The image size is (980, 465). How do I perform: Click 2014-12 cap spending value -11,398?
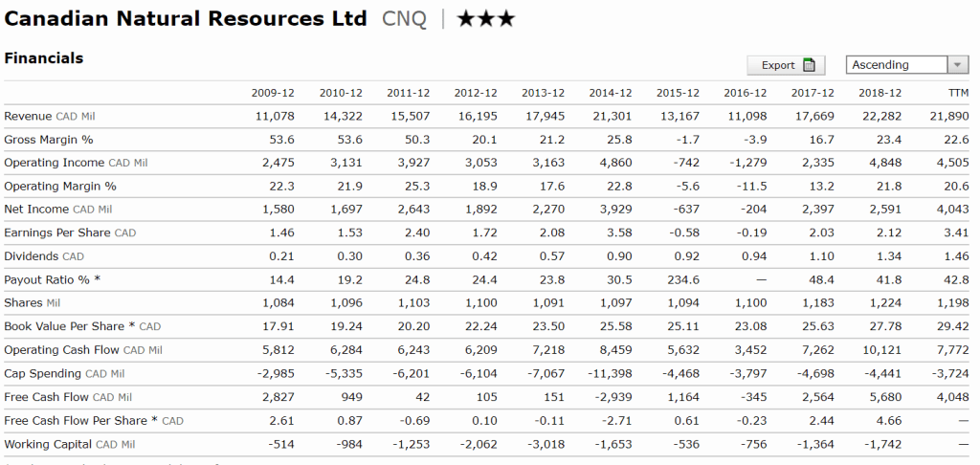coord(611,374)
